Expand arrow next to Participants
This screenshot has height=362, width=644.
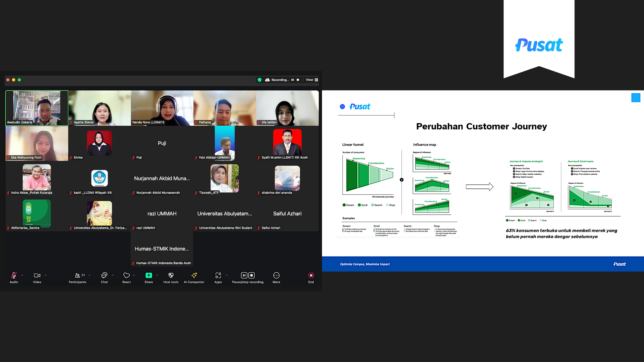point(90,275)
